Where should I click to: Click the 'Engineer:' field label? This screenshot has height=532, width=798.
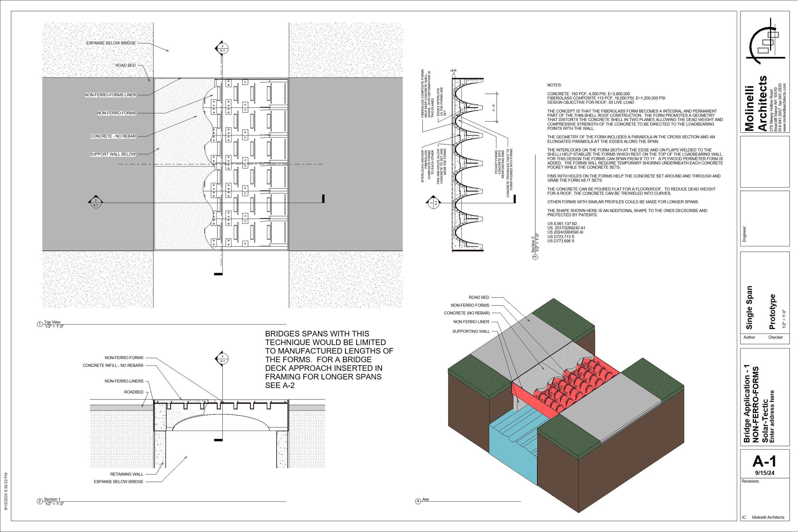(744, 234)
